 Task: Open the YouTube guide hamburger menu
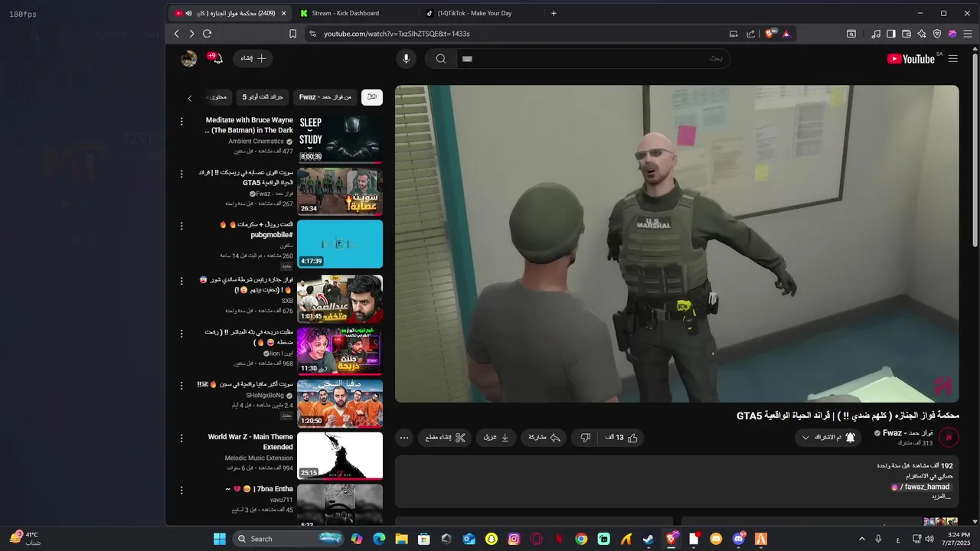tap(952, 59)
